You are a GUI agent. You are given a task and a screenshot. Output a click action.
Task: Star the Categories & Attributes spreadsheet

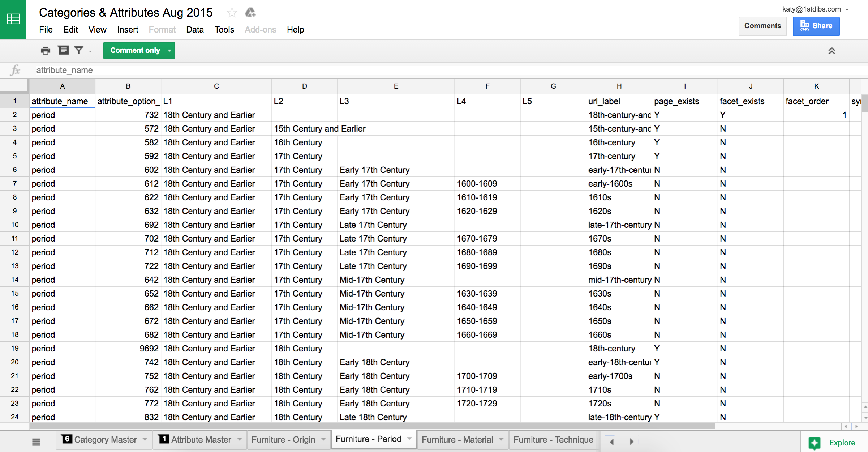(x=232, y=12)
